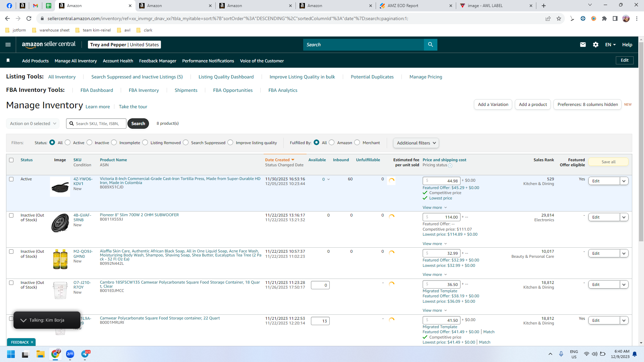Click the Add a Variation button
The height and width of the screenshot is (362, 644).
493,105
